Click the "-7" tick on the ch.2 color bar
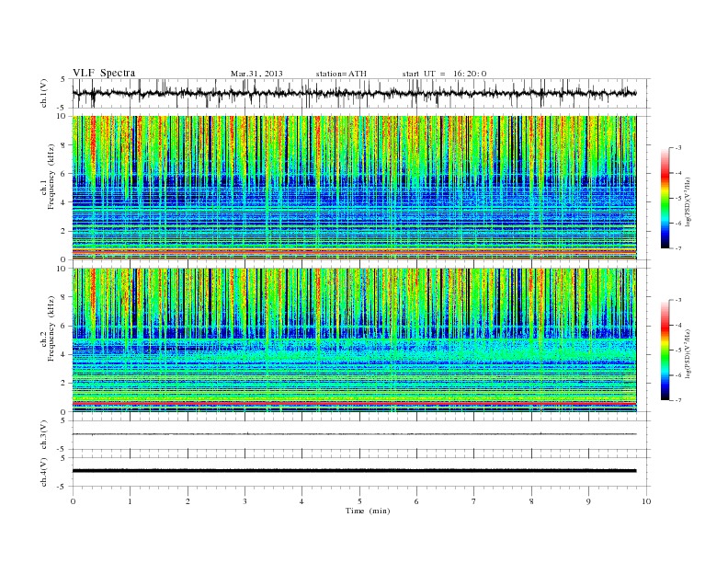The width and height of the screenshot is (728, 563). pyautogui.click(x=678, y=400)
